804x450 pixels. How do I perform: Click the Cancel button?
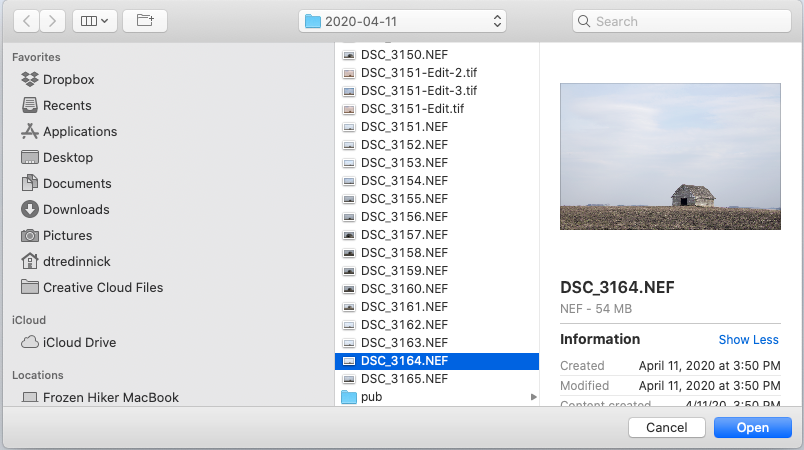coord(667,427)
